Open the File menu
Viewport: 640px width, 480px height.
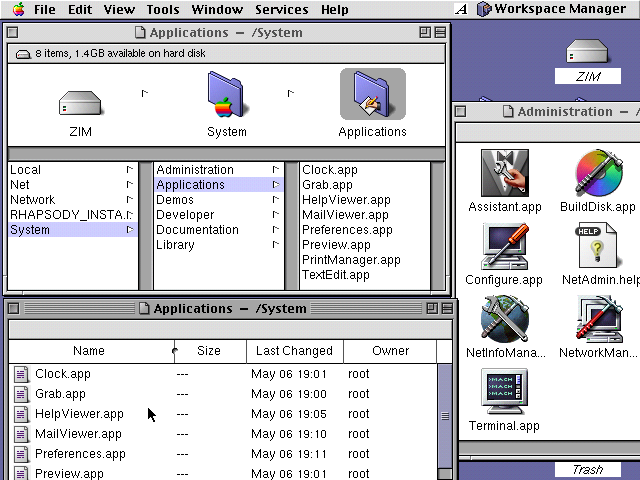coord(44,9)
